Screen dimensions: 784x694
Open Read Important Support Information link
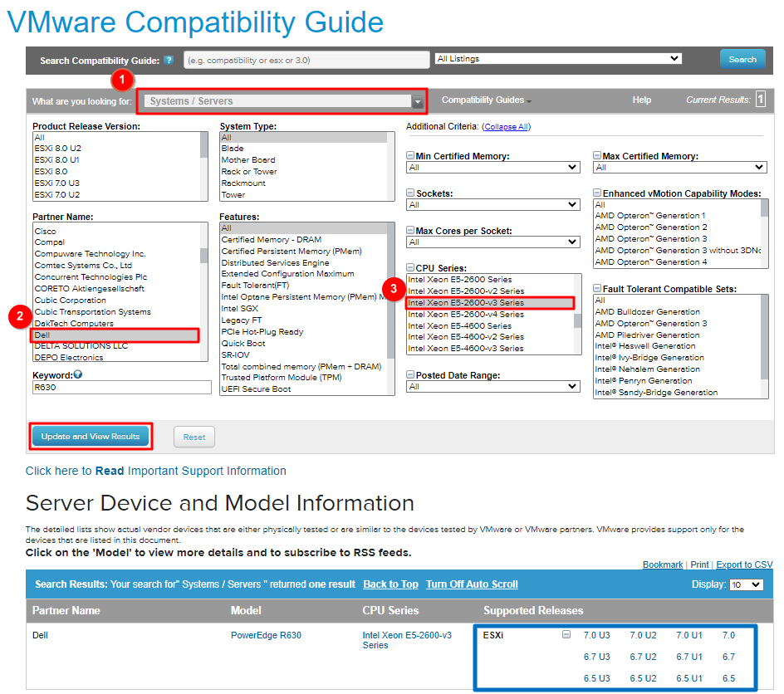tap(156, 472)
